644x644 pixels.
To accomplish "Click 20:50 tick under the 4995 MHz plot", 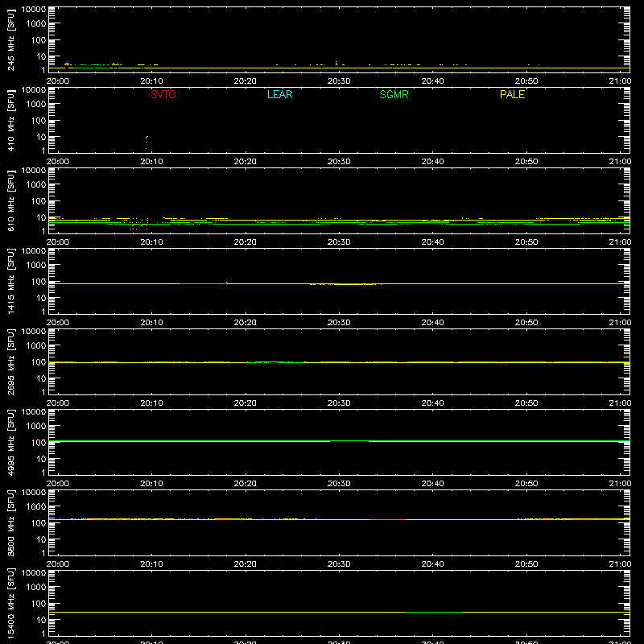I will pos(526,484).
